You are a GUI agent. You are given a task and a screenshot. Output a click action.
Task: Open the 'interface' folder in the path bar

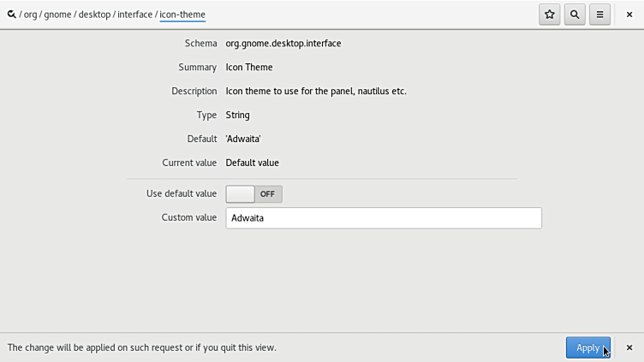coord(134,15)
